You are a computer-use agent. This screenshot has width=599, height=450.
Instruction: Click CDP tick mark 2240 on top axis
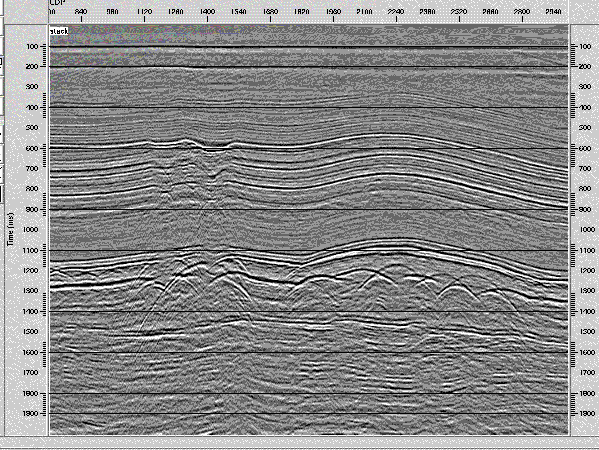click(x=396, y=12)
